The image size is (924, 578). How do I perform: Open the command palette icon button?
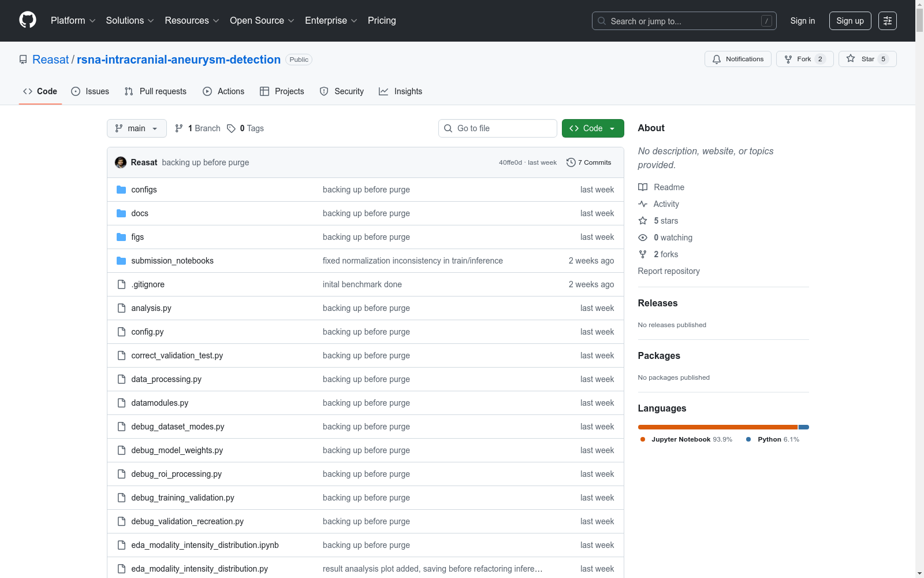click(x=888, y=21)
